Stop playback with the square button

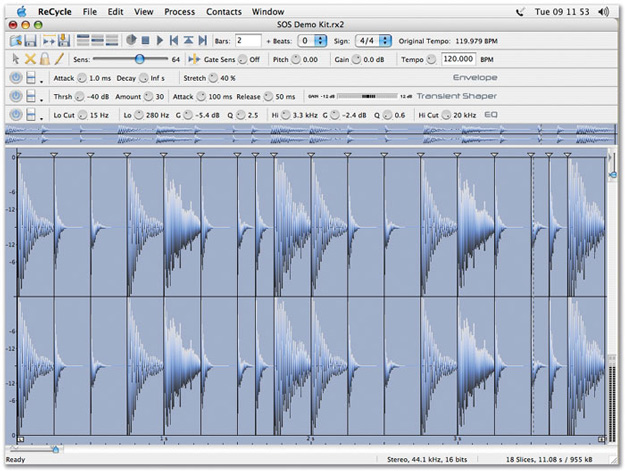[x=145, y=41]
